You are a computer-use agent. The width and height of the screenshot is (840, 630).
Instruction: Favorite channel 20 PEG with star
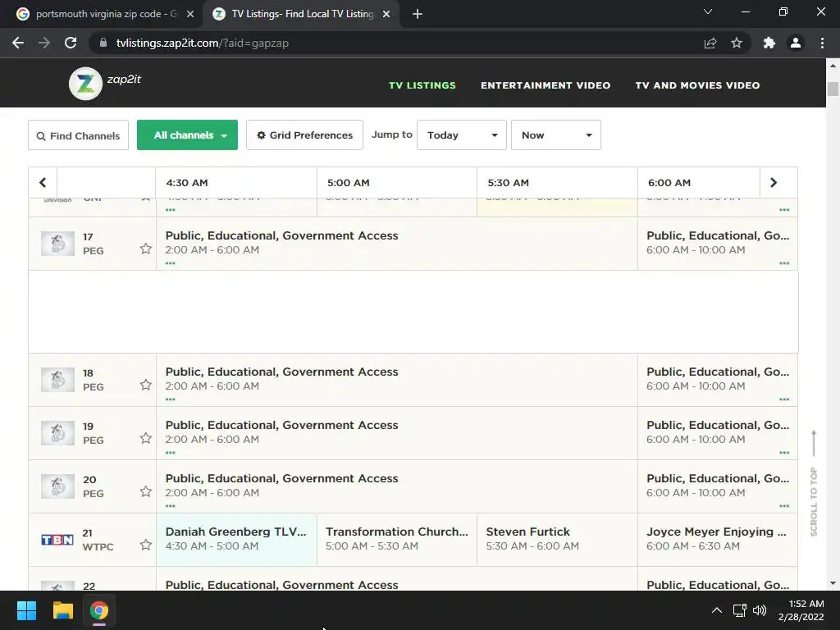[x=146, y=491]
